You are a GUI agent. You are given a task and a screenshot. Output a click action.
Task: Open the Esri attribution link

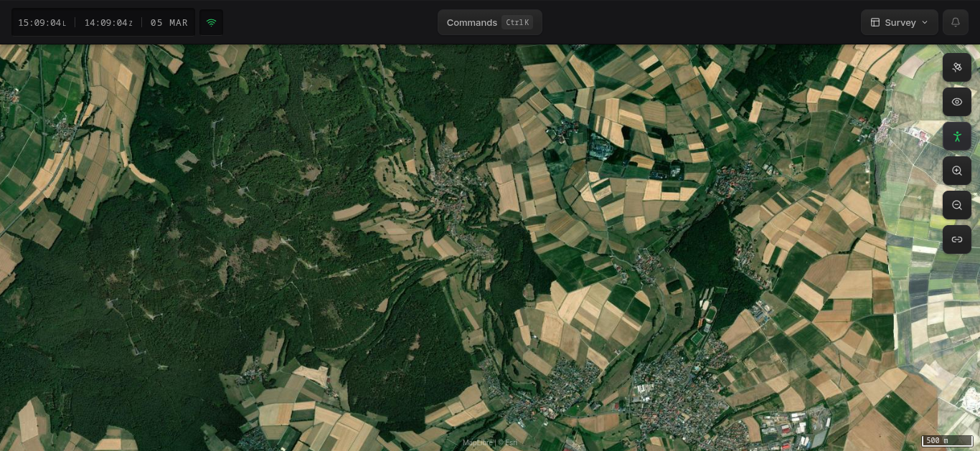point(509,442)
